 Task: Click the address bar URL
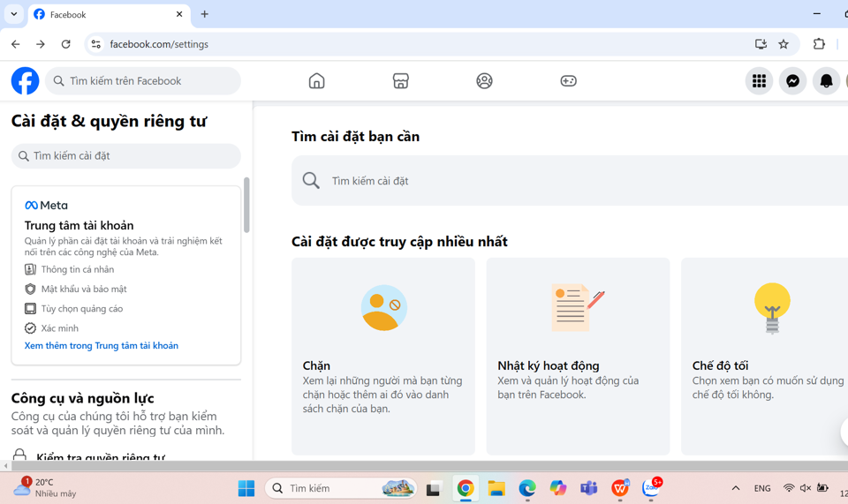point(159,44)
